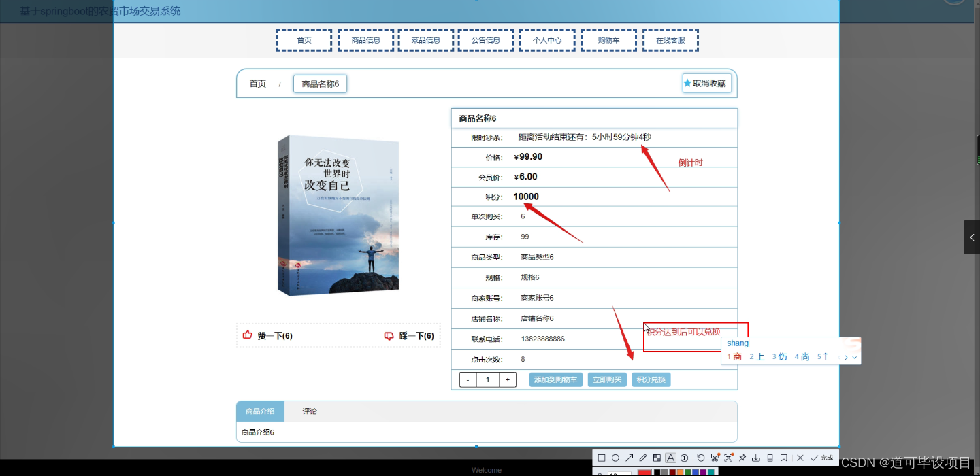Viewport: 980px width, 476px height.
Task: Select the rectangle annotation tool
Action: click(x=602, y=457)
